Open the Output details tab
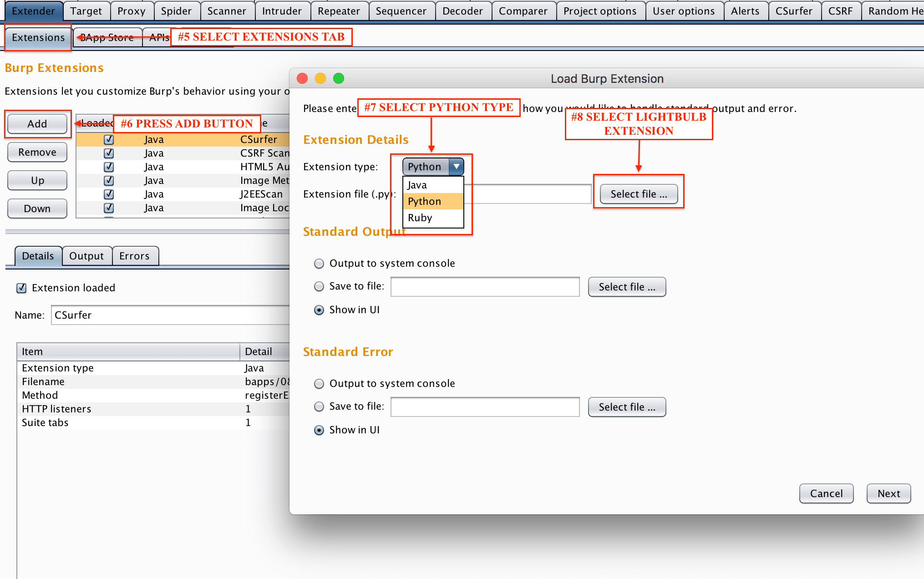924x579 pixels. 86,256
